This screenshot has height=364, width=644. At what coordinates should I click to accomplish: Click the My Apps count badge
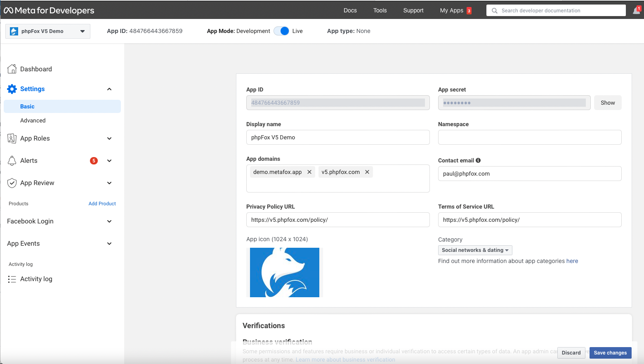coord(469,11)
